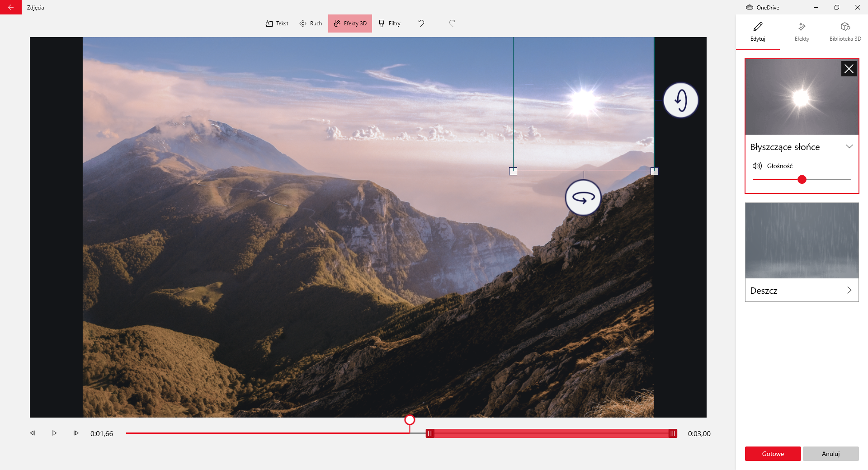Click the vertical rotation handle of the effect
Screen dimensions: 868x470
pyautogui.click(x=680, y=100)
